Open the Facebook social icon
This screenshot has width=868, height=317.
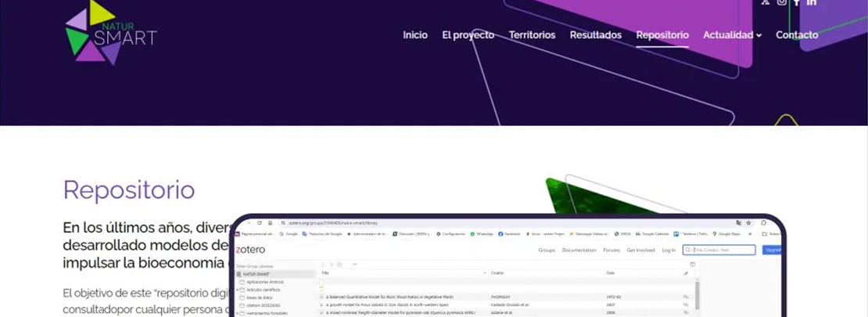[x=796, y=2]
